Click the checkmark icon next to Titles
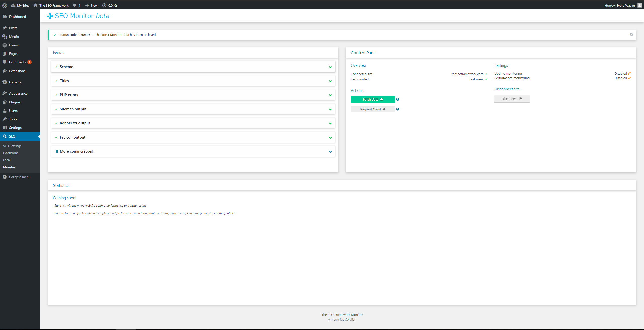This screenshot has height=330, width=644. [x=56, y=81]
